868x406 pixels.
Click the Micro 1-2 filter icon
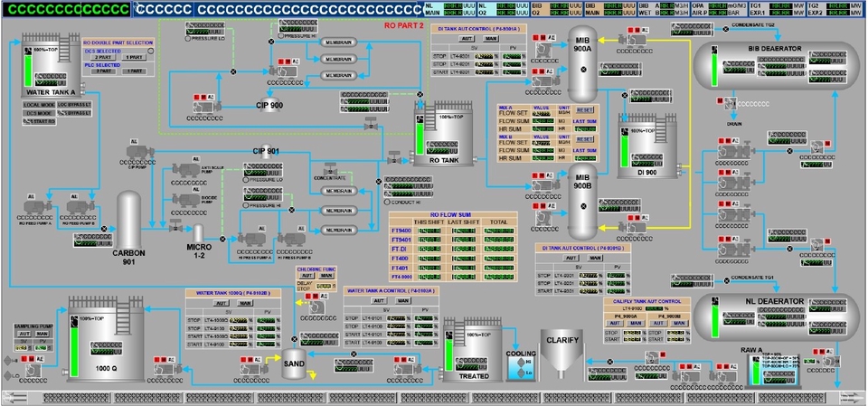coord(198,233)
